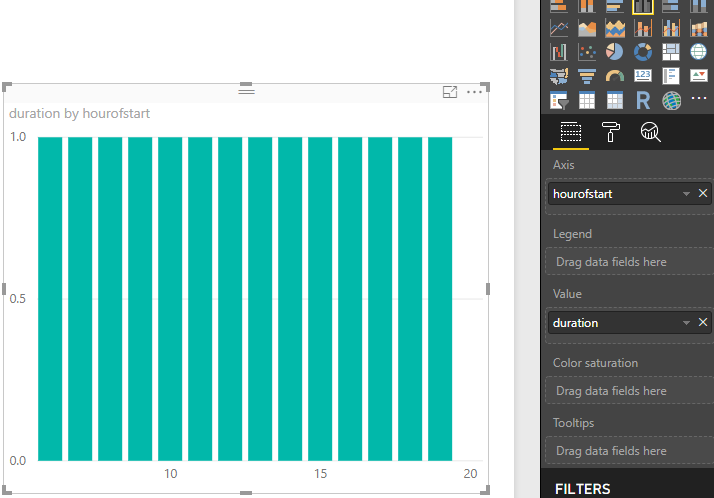Click the 'Axis' section label
714x498 pixels.
[x=563, y=165]
